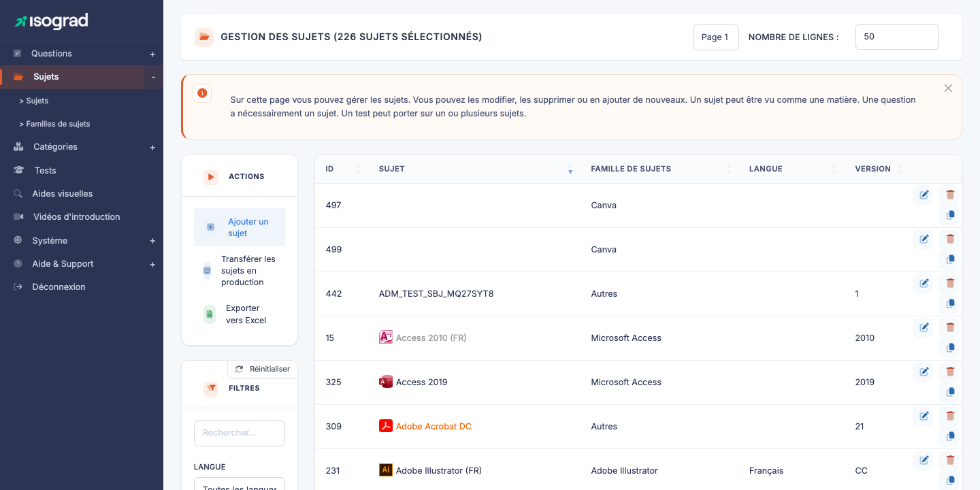Edit the Access 2010 (FR) subject
980x490 pixels.
pyautogui.click(x=924, y=327)
